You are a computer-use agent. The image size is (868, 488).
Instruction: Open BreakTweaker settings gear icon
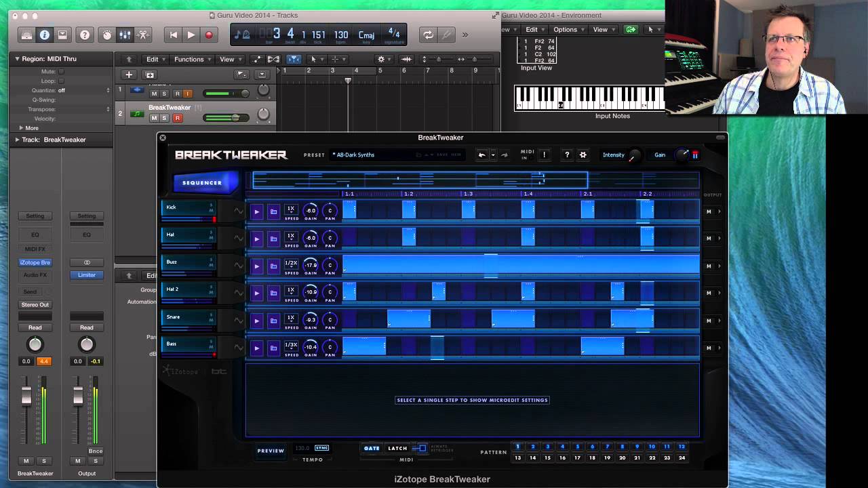[583, 155]
